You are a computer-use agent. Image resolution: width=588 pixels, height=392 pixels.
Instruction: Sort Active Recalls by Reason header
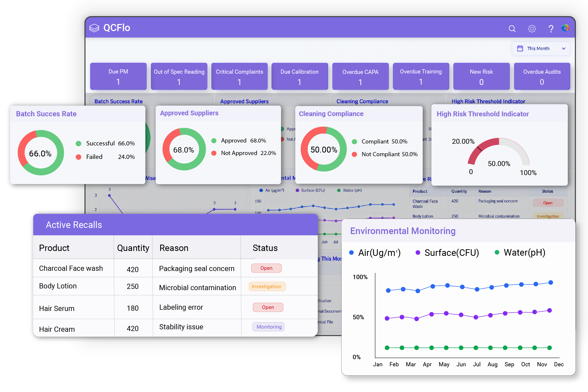coord(174,248)
